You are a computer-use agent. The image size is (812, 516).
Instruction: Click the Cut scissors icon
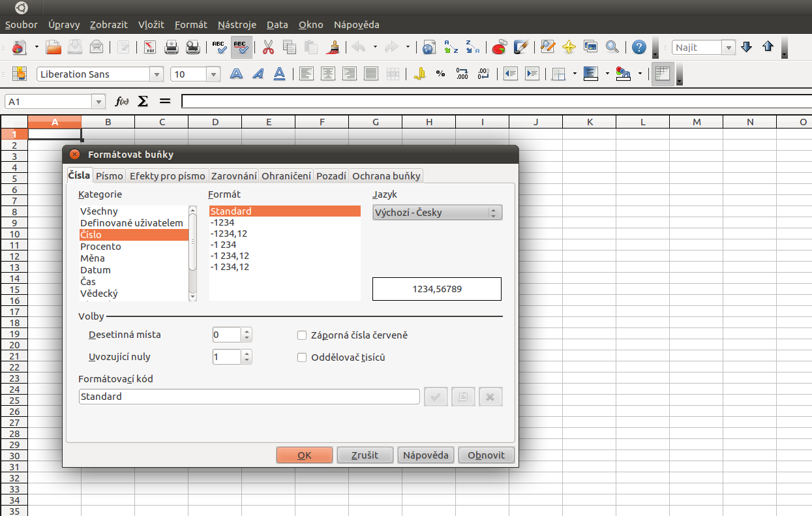268,47
